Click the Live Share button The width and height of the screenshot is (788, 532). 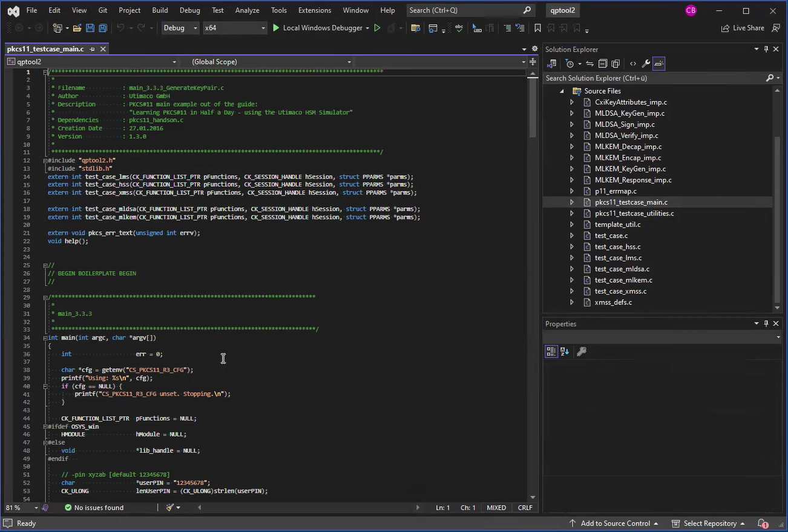coord(743,28)
